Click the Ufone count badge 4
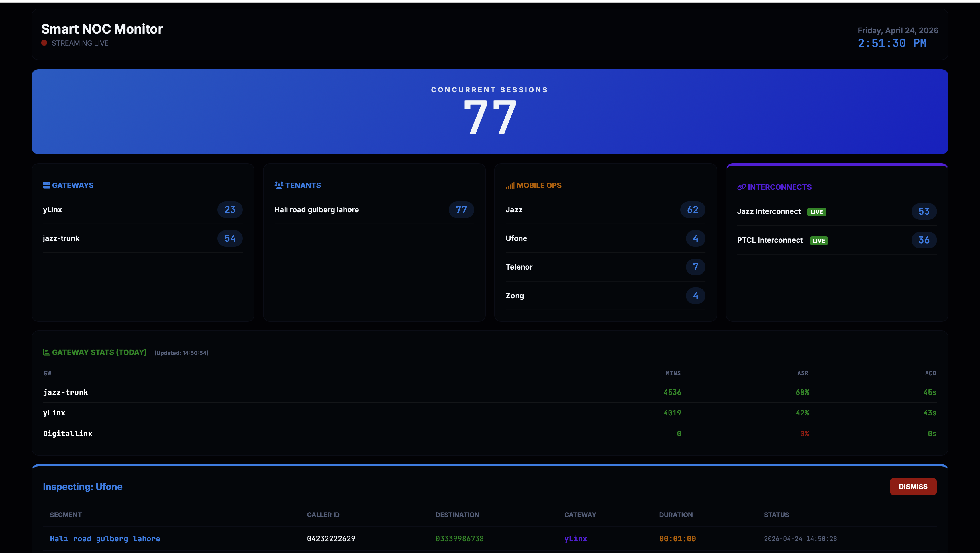 pyautogui.click(x=695, y=238)
